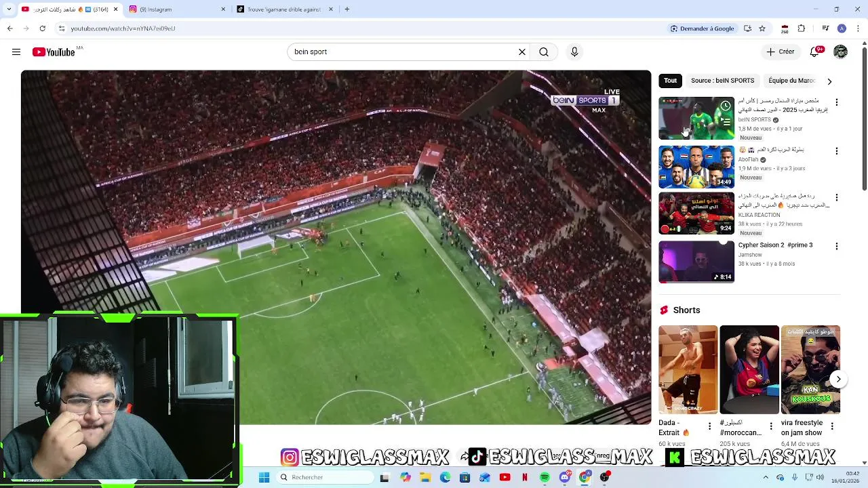Open Netflix from the taskbar
Image resolution: width=868 pixels, height=488 pixels.
(x=525, y=477)
